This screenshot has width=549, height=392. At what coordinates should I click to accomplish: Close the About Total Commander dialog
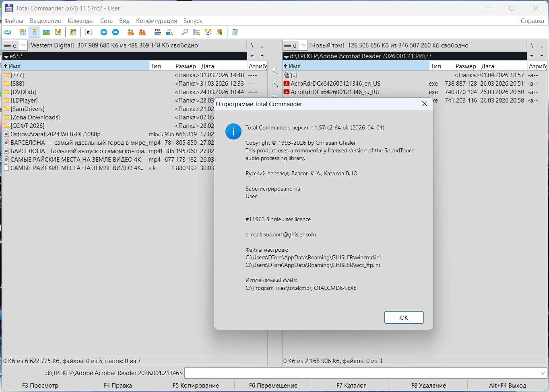click(x=424, y=104)
